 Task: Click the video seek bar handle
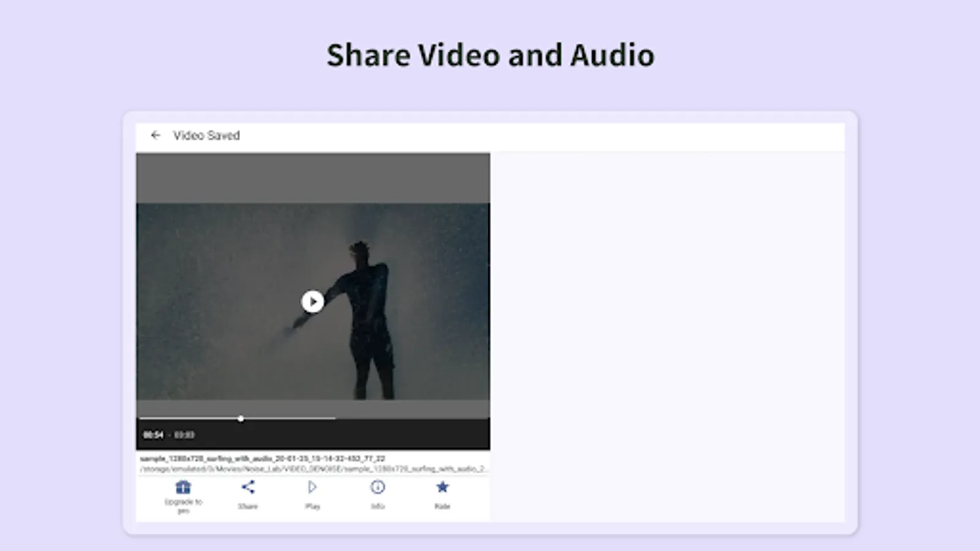tap(241, 419)
